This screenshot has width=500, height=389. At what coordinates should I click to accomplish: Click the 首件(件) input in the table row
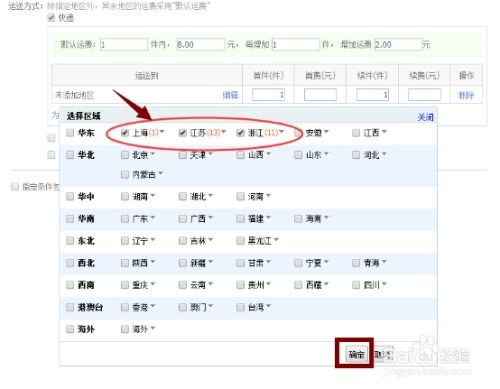268,95
